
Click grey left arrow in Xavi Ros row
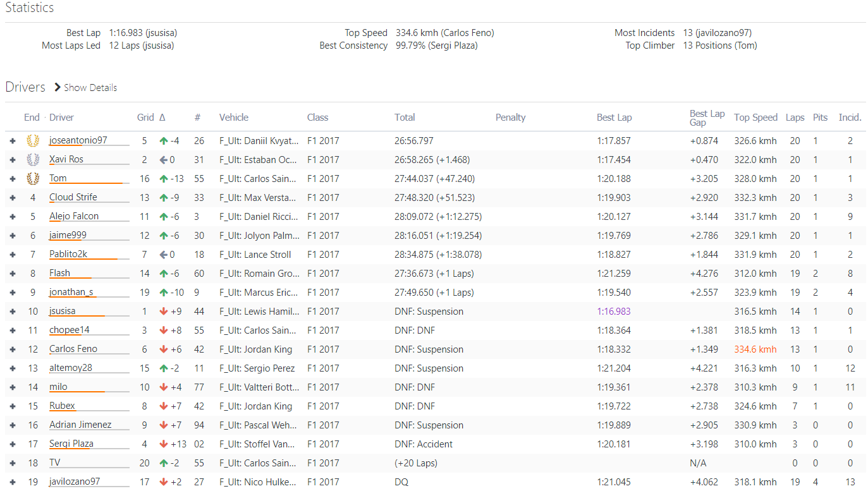click(x=163, y=160)
